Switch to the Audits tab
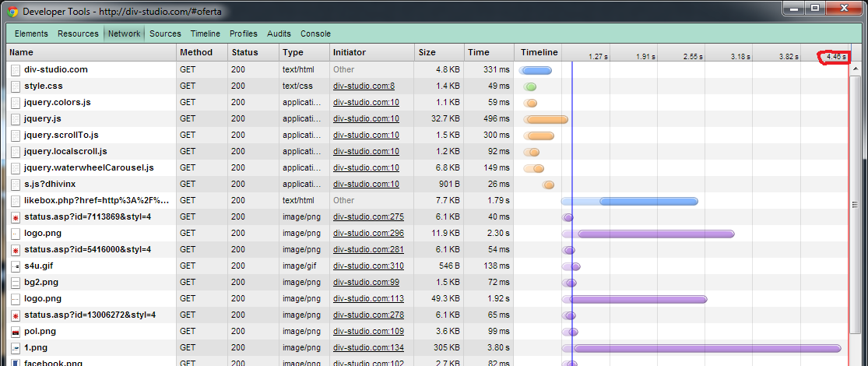 (x=279, y=33)
